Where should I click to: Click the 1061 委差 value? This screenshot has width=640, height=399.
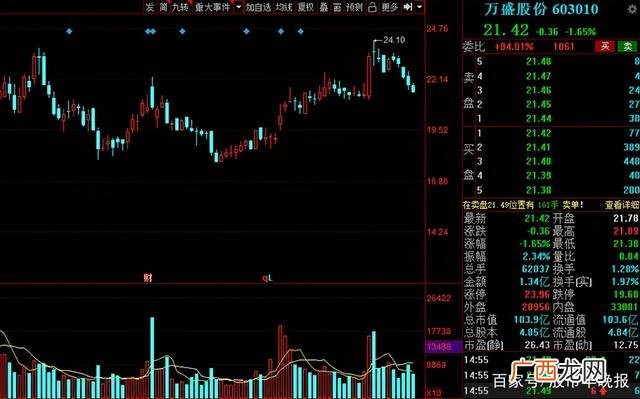563,47
